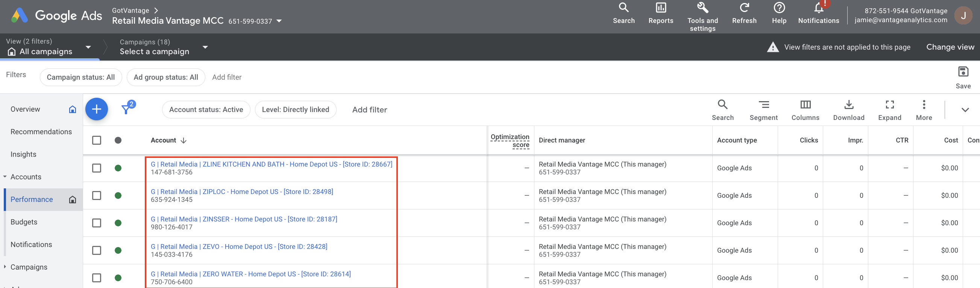Select the ZLINE KITCHEN AND BATH row checkbox
The image size is (980, 288).
point(97,168)
